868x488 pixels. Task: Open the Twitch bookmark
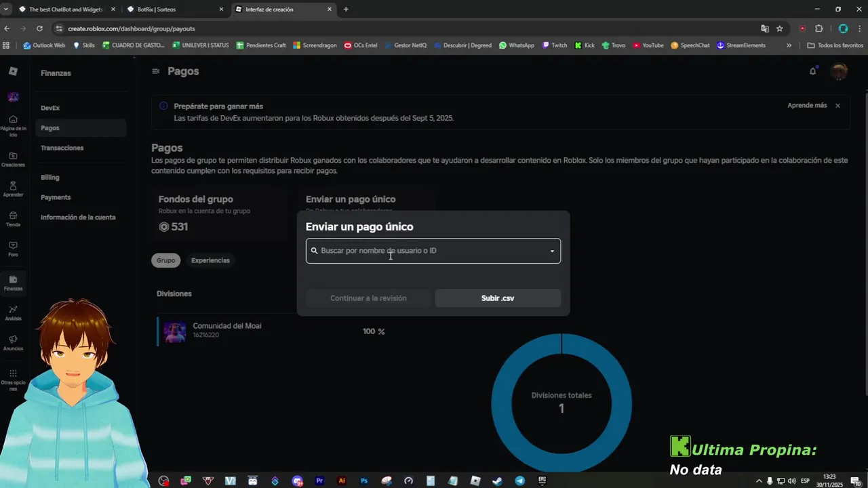click(x=555, y=45)
